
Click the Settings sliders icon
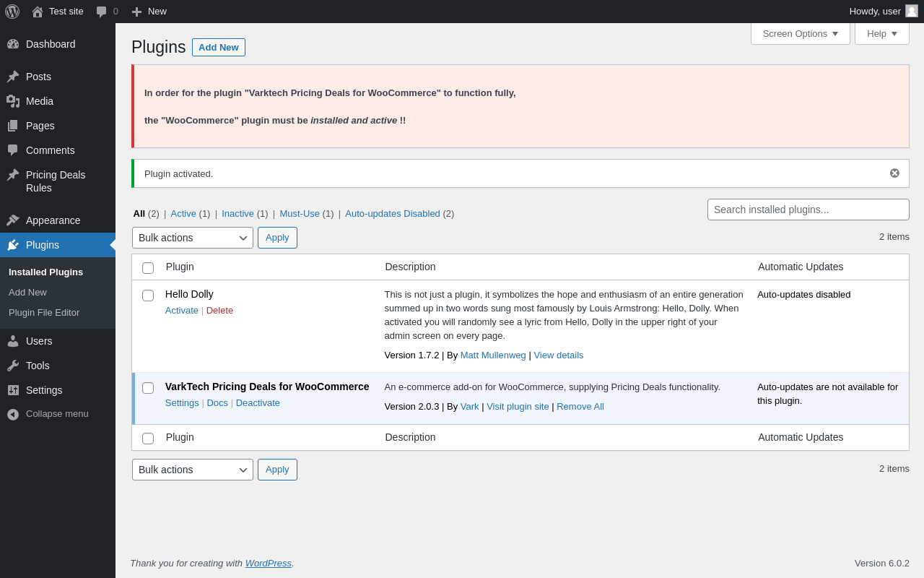(x=13, y=390)
